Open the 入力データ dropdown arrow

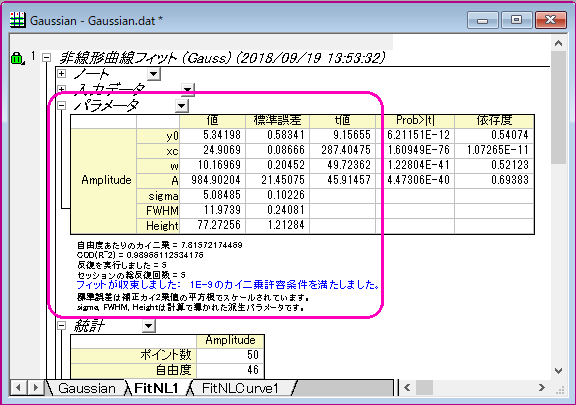188,89
